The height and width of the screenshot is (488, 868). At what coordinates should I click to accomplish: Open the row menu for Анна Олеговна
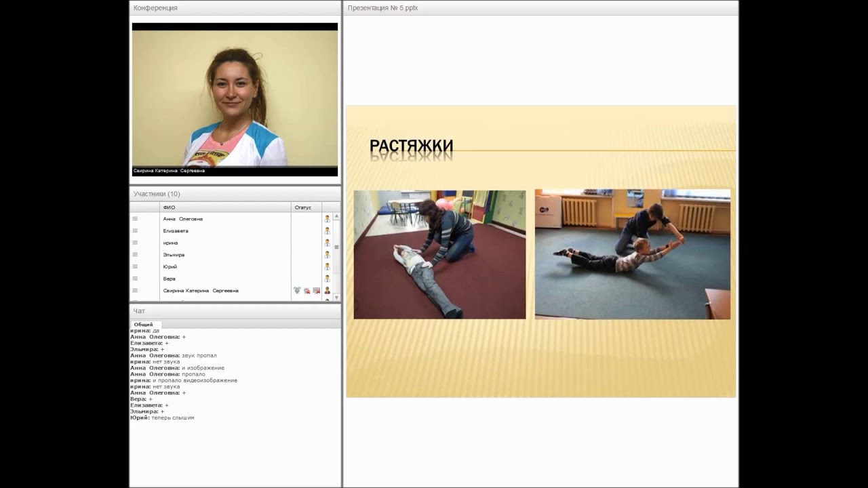(x=135, y=219)
